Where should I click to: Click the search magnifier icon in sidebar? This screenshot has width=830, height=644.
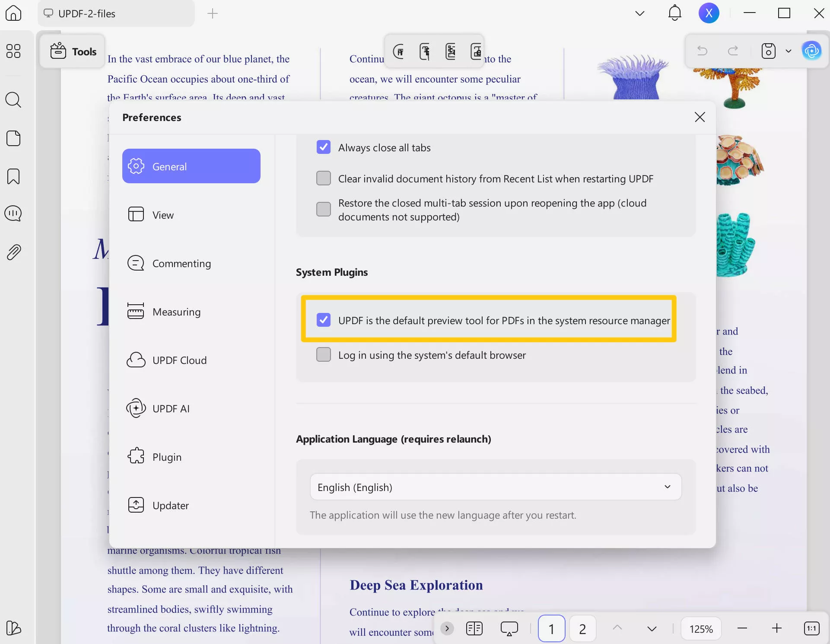(x=13, y=100)
